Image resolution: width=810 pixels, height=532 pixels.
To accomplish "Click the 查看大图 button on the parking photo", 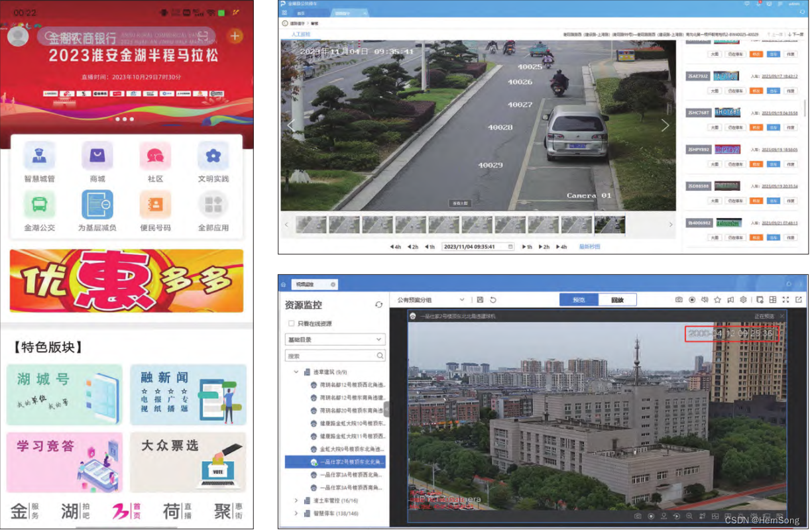I will coord(459,203).
